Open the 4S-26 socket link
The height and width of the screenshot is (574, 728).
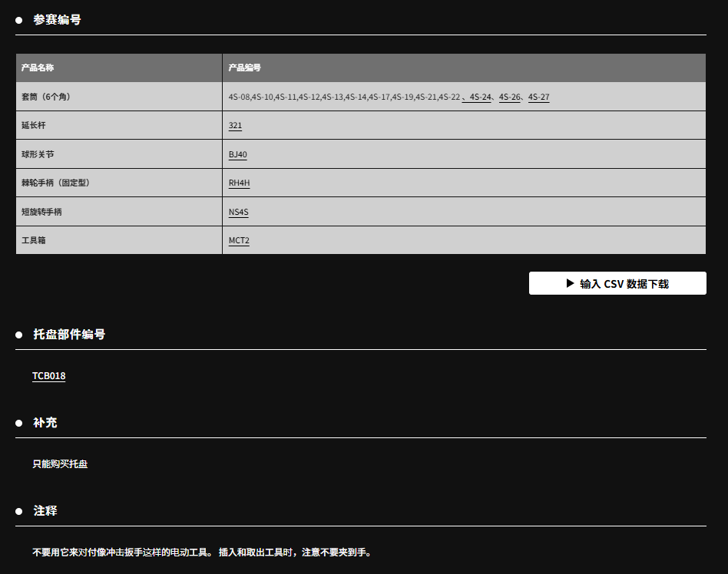(510, 97)
